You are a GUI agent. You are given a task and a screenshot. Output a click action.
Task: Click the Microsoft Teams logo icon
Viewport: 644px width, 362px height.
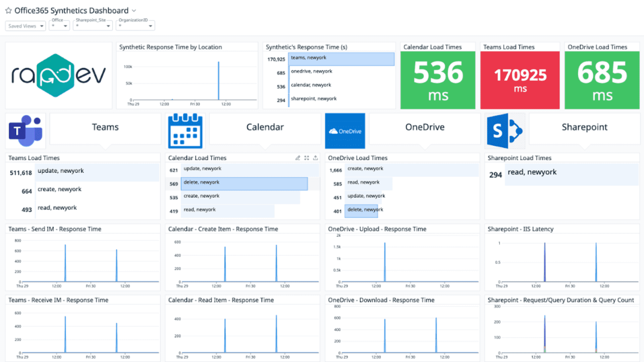(x=25, y=131)
